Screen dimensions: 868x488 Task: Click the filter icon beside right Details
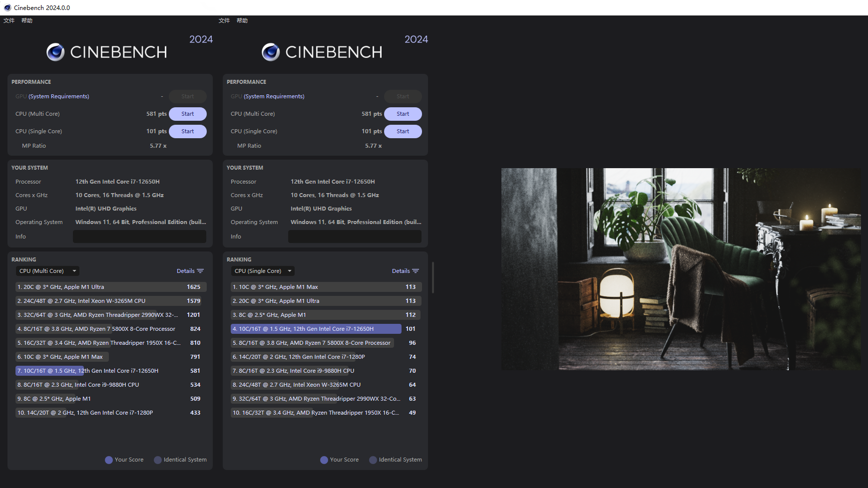(x=416, y=271)
